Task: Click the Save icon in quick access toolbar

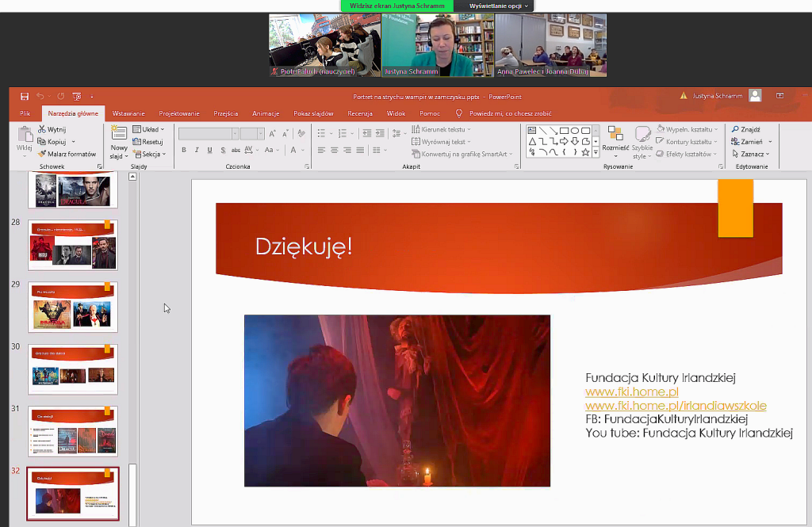Action: coord(25,96)
